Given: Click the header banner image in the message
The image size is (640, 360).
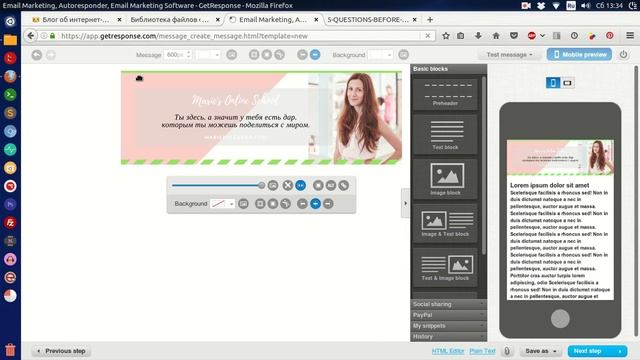Looking at the screenshot, I should point(261,118).
